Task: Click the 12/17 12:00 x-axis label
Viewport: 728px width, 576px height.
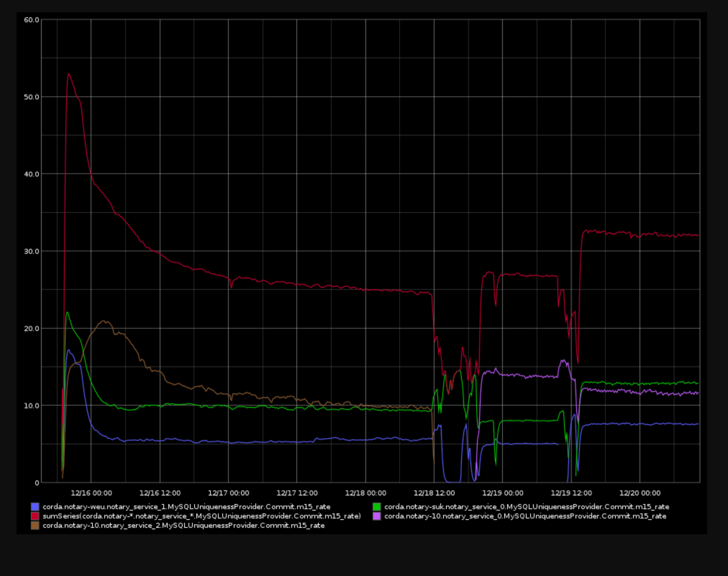Action: click(x=297, y=493)
